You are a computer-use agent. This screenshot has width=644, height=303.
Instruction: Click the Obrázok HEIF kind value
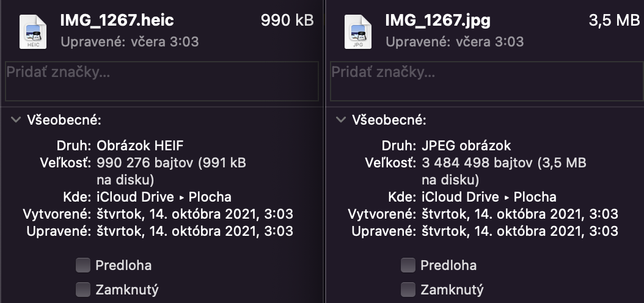tap(140, 146)
